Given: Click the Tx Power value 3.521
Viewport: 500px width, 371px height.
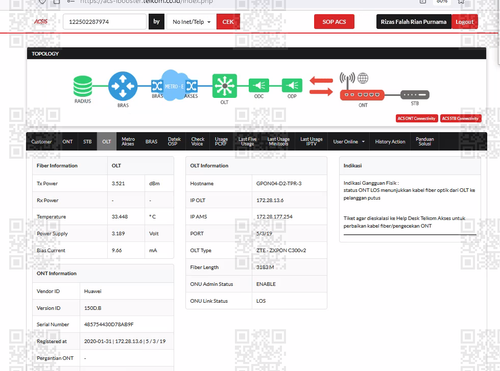Looking at the screenshot, I should (118, 184).
